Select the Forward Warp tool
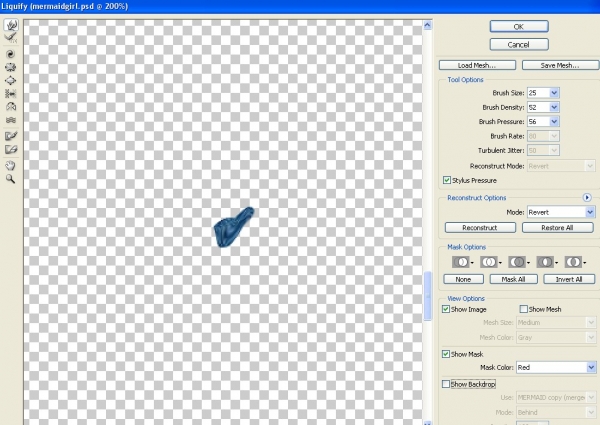Screen dimensions: 600x425 (11, 25)
